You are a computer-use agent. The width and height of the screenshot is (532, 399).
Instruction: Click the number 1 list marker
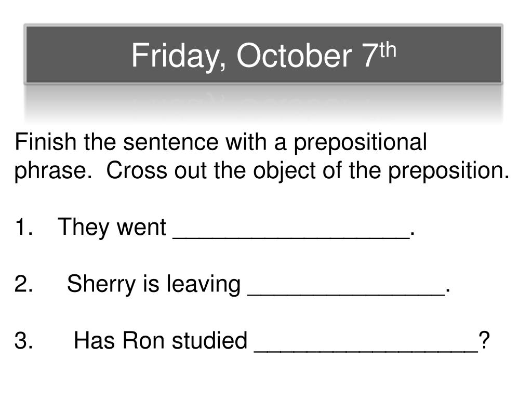pos(24,227)
